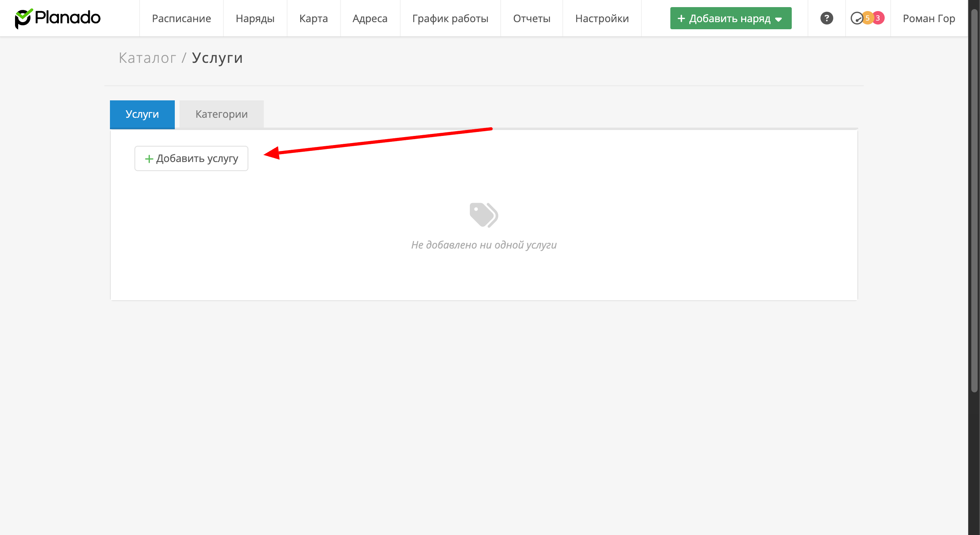
Task: Click the Planado logo icon
Action: [23, 18]
